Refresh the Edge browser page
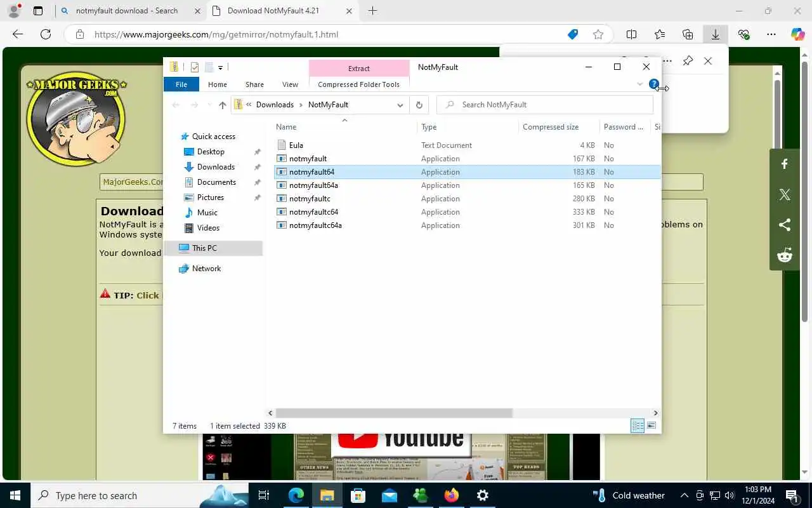Screen dimensions: 812x508 click(46, 34)
